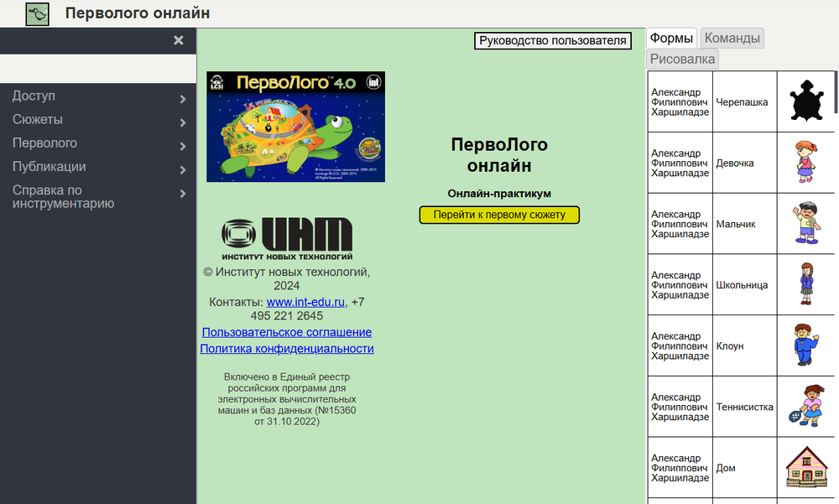This screenshot has height=504, width=839.
Task: Click the Мальчик name cell
Action: click(x=744, y=224)
